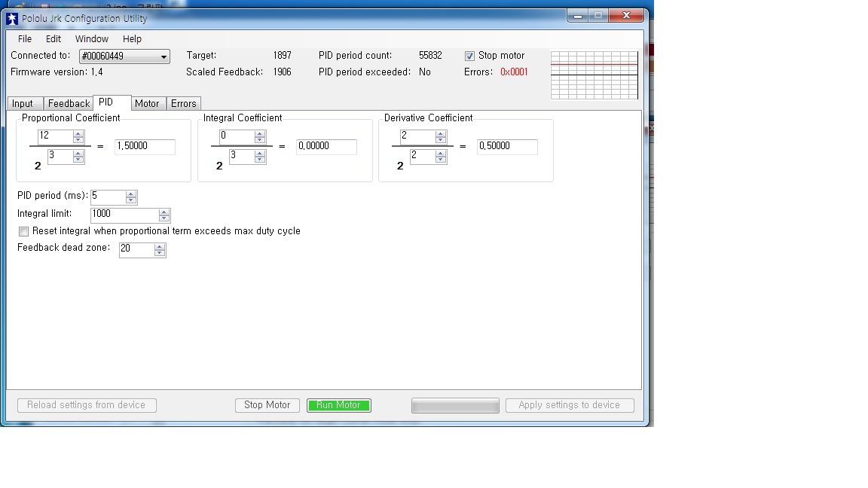This screenshot has height=488, width=868.
Task: Open the Help menu
Action: pos(133,38)
